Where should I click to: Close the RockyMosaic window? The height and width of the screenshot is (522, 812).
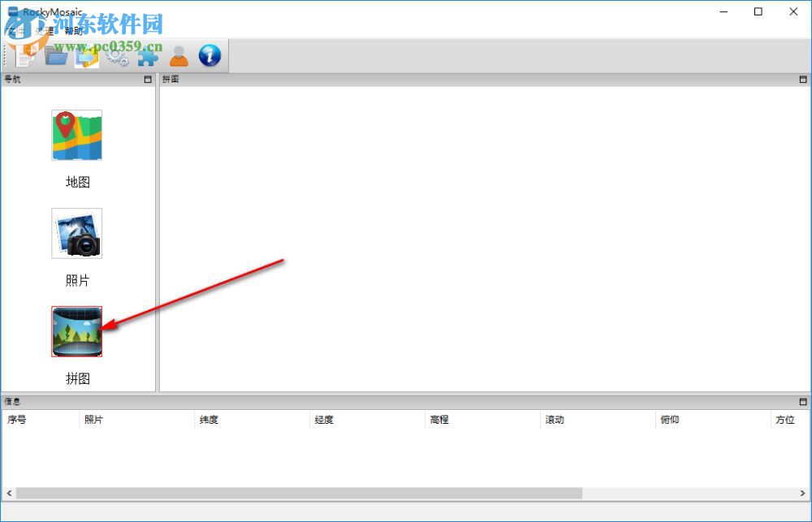click(x=793, y=11)
